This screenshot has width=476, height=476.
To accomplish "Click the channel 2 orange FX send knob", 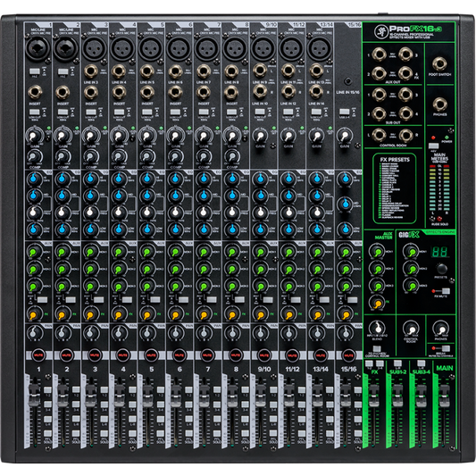I will (x=63, y=314).
